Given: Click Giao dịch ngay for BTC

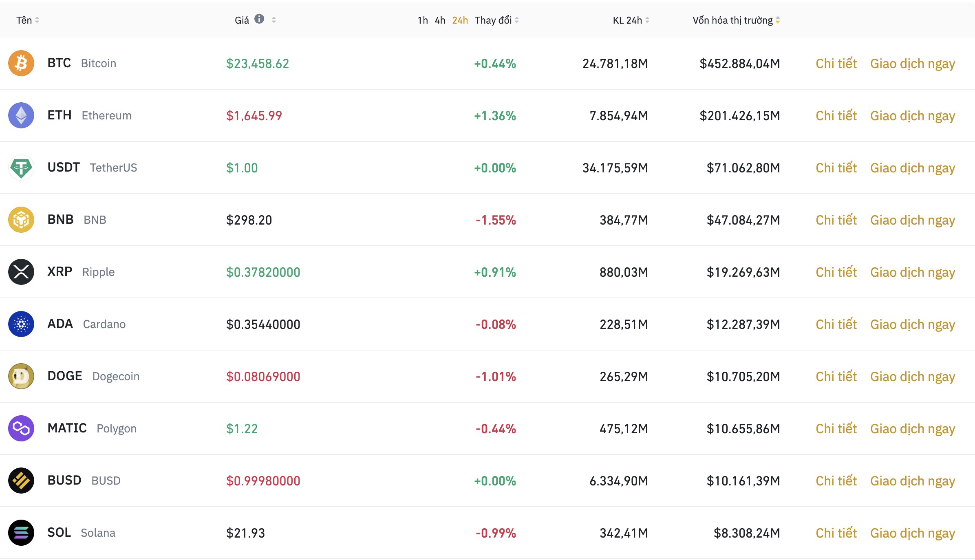Looking at the screenshot, I should point(913,64).
